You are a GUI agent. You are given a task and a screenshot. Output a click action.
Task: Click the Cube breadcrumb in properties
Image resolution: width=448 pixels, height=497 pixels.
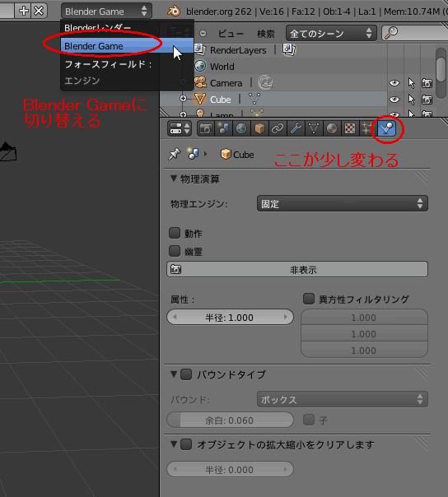click(237, 155)
